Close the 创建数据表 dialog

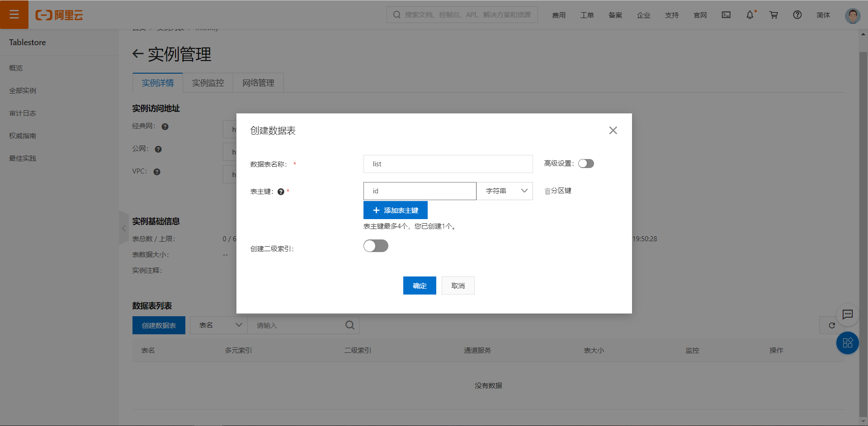click(613, 131)
